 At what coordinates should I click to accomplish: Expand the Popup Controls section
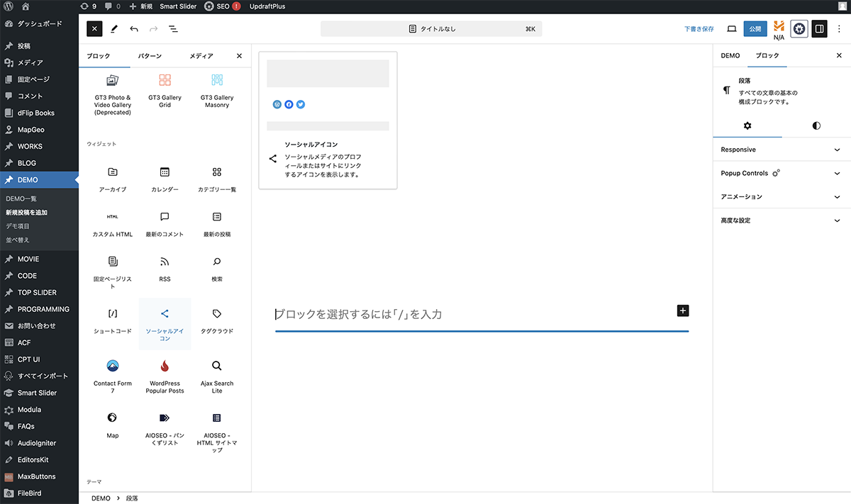pos(781,173)
